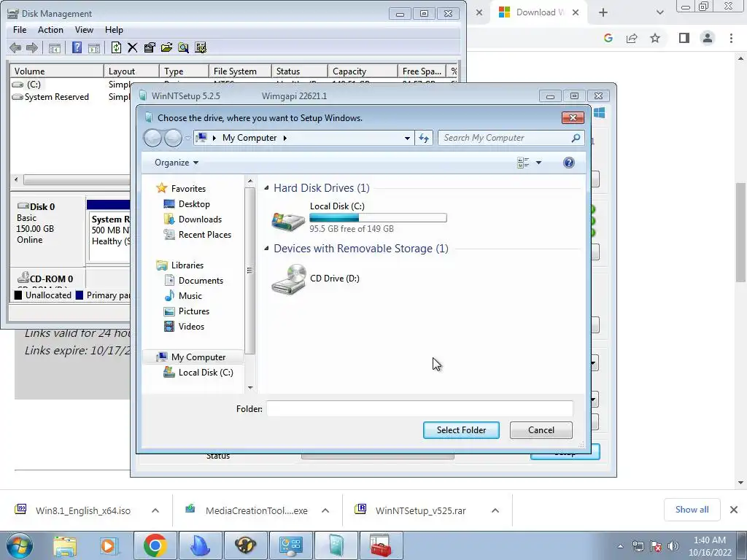Image resolution: width=747 pixels, height=560 pixels.
Task: Click the Windows Start orb
Action: click(x=19, y=545)
